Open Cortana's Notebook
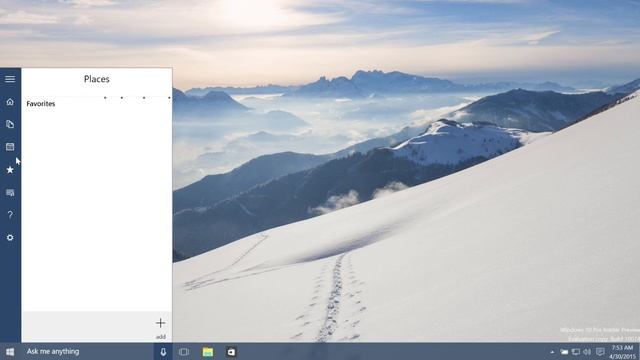The height and width of the screenshot is (360, 640). pyautogui.click(x=10, y=124)
